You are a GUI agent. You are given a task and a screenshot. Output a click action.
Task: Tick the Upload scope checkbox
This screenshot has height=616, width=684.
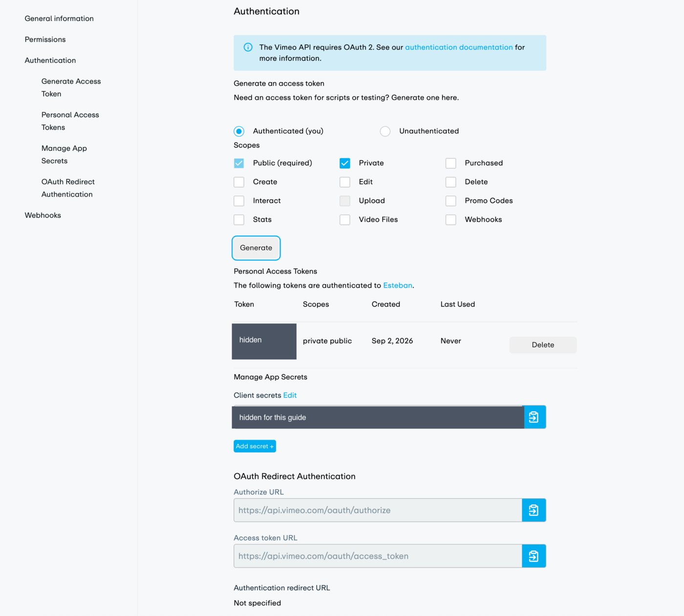345,201
